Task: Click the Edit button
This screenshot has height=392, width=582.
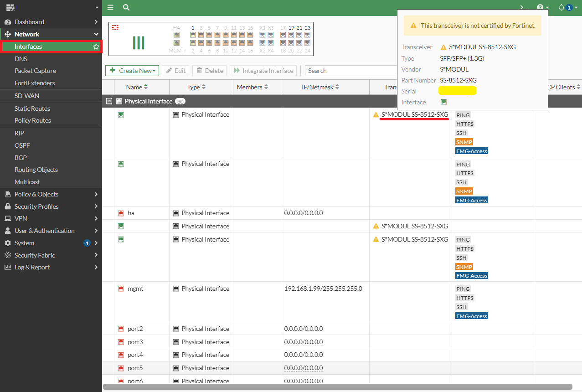Action: click(176, 71)
